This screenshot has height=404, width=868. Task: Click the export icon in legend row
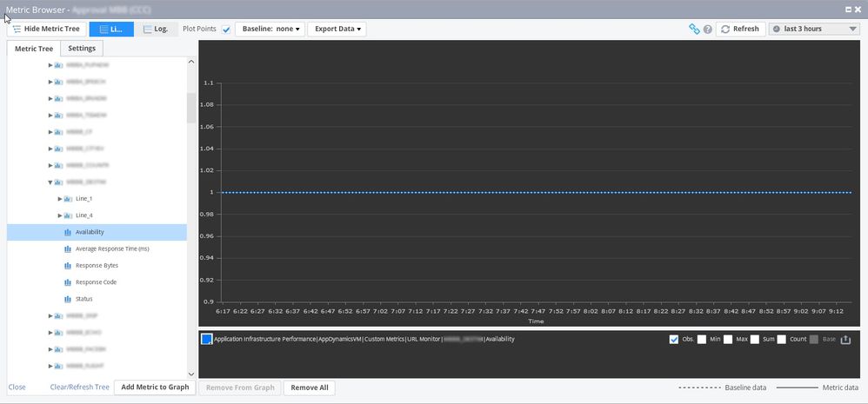(x=845, y=340)
